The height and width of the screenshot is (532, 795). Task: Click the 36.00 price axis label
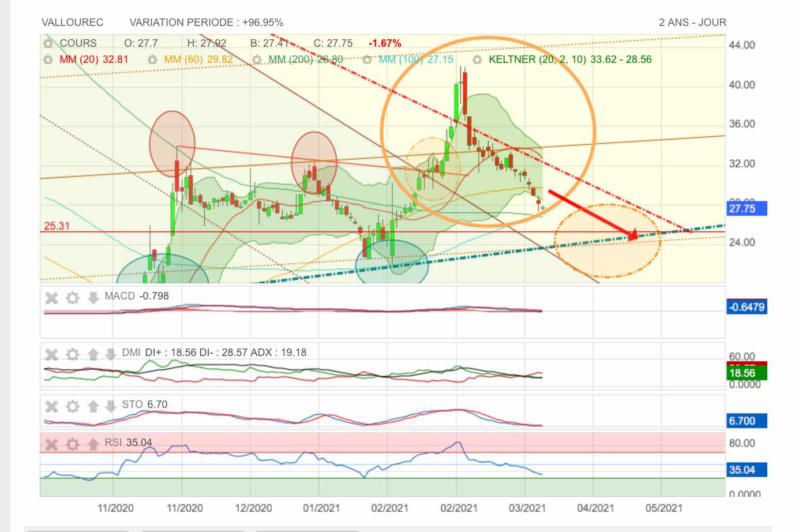pyautogui.click(x=742, y=124)
